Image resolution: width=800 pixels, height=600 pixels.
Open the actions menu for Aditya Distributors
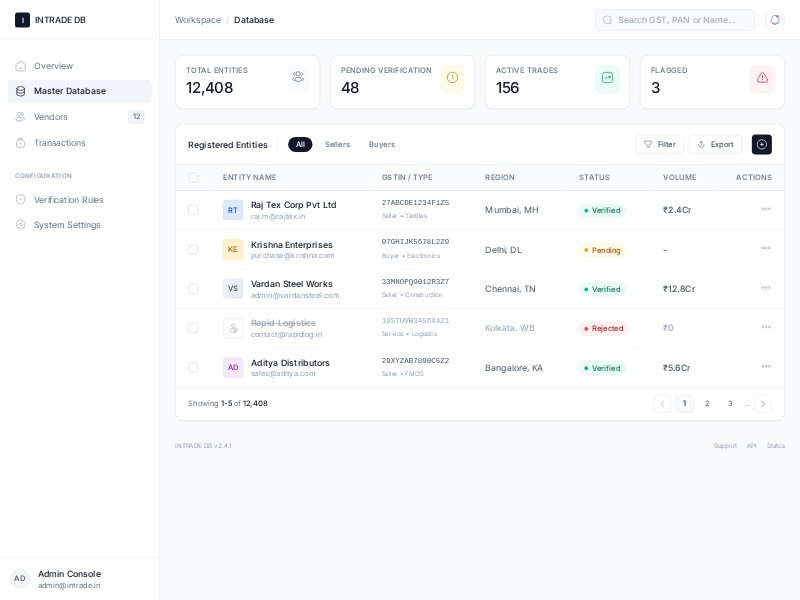click(x=766, y=368)
